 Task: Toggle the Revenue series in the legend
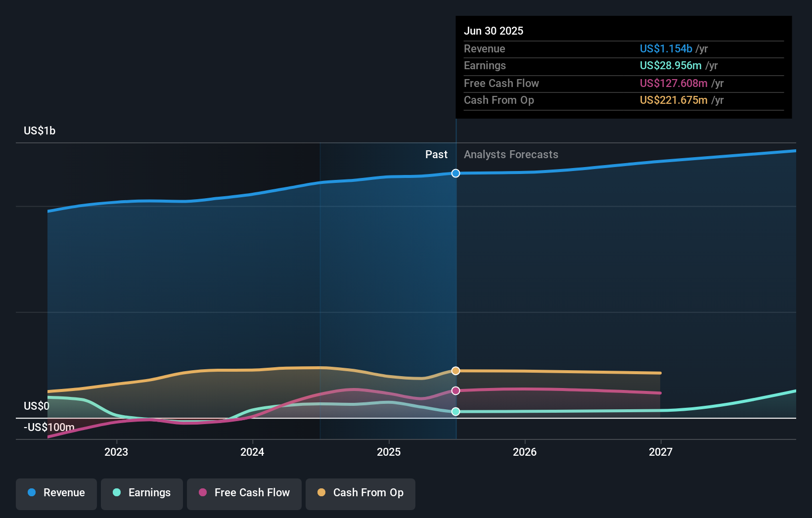56,493
